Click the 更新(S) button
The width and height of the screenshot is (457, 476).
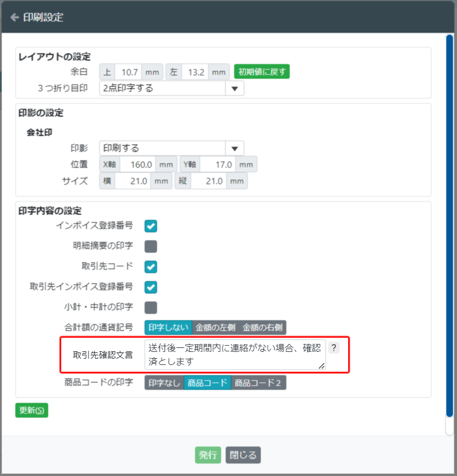pos(31,410)
